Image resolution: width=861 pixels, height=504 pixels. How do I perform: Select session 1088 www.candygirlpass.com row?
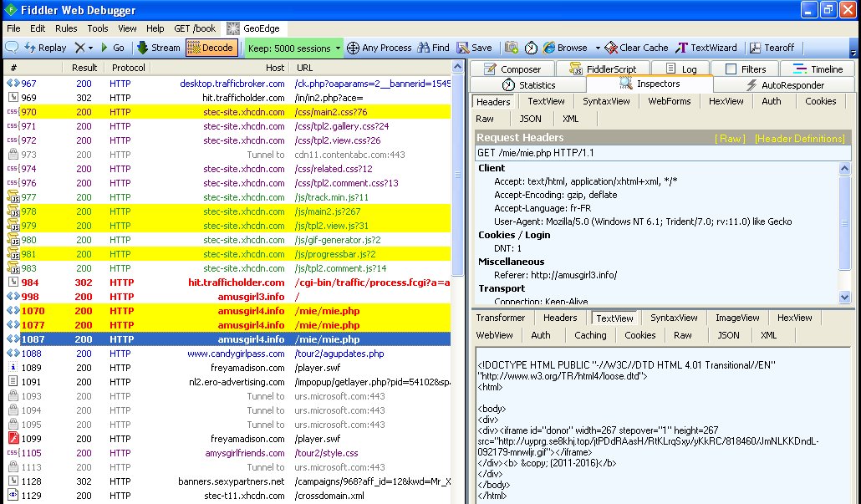coord(228,354)
